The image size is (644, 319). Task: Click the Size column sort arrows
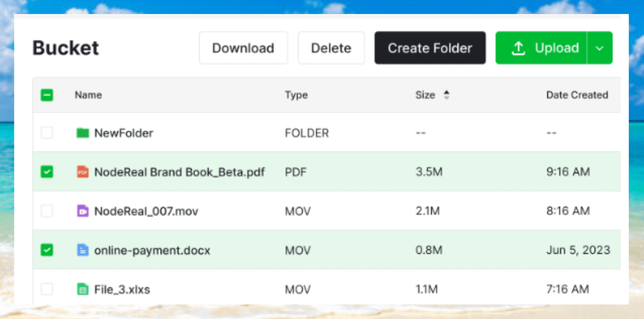click(x=446, y=95)
